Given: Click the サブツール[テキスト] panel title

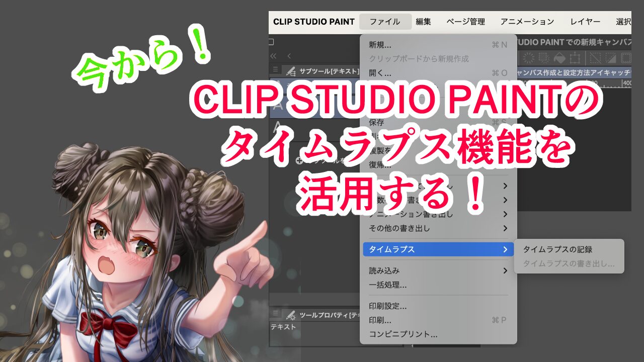Looking at the screenshot, I should 330,71.
